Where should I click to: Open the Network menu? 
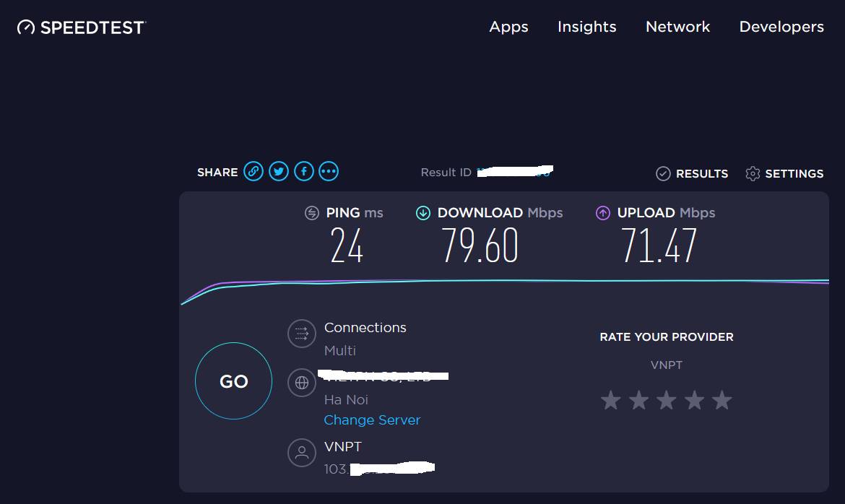click(x=677, y=27)
